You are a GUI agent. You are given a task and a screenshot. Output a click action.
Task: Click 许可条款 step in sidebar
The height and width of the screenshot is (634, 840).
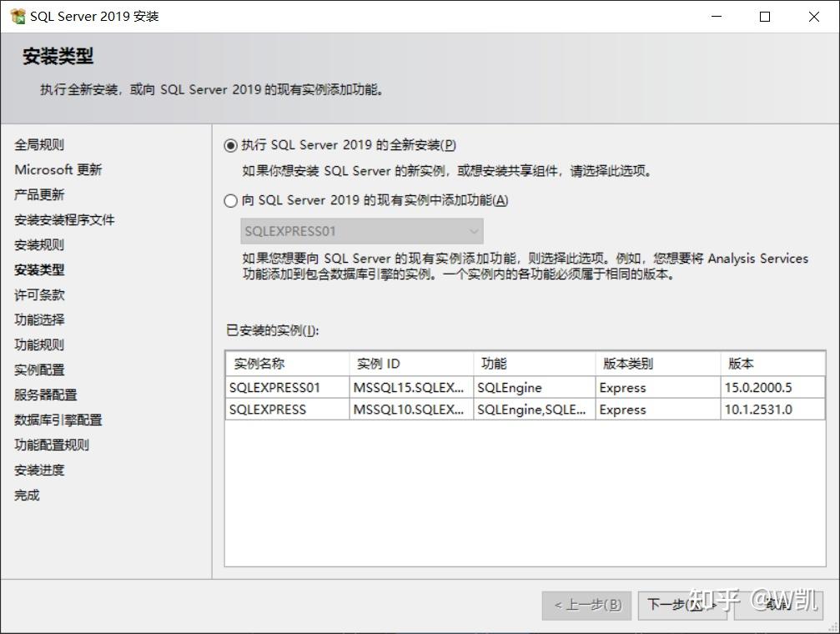click(39, 295)
